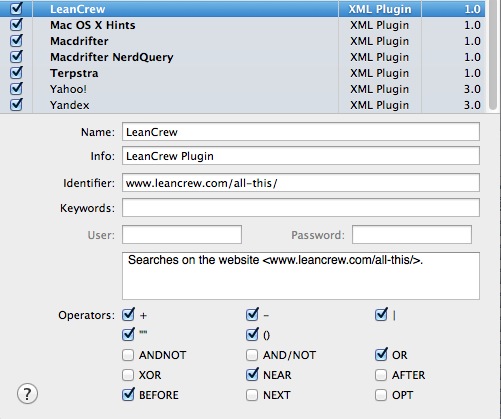Toggle the Yandex plugin checkbox
This screenshot has width=501, height=419.
16,105
